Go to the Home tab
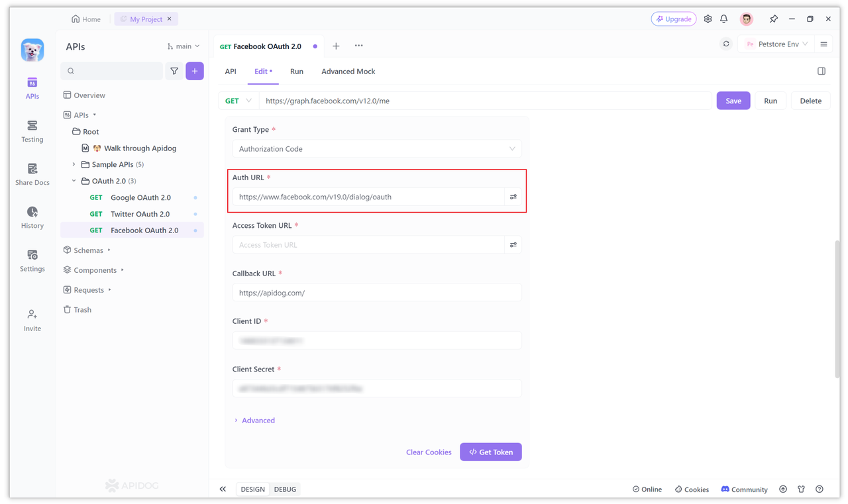 point(86,19)
